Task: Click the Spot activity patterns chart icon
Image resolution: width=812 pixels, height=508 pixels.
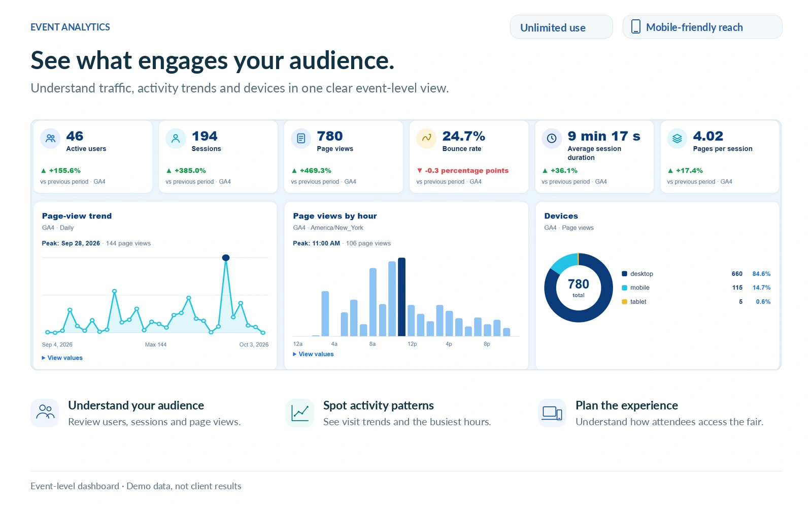Action: pos(300,412)
